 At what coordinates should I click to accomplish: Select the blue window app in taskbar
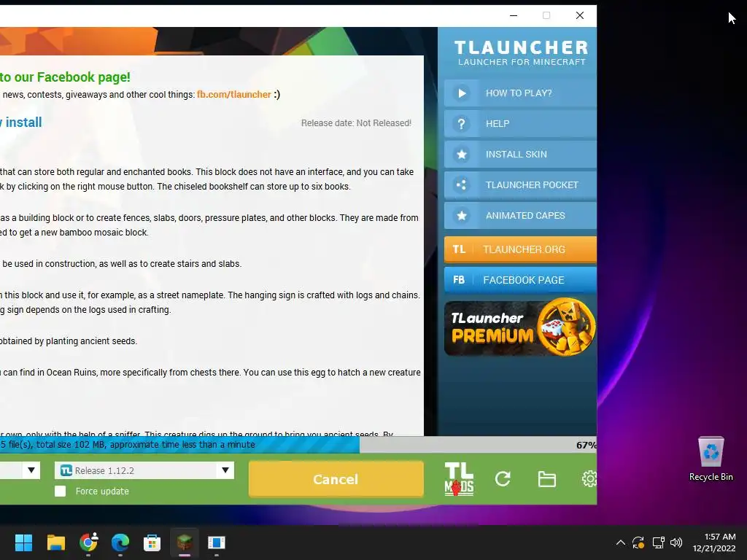click(216, 542)
